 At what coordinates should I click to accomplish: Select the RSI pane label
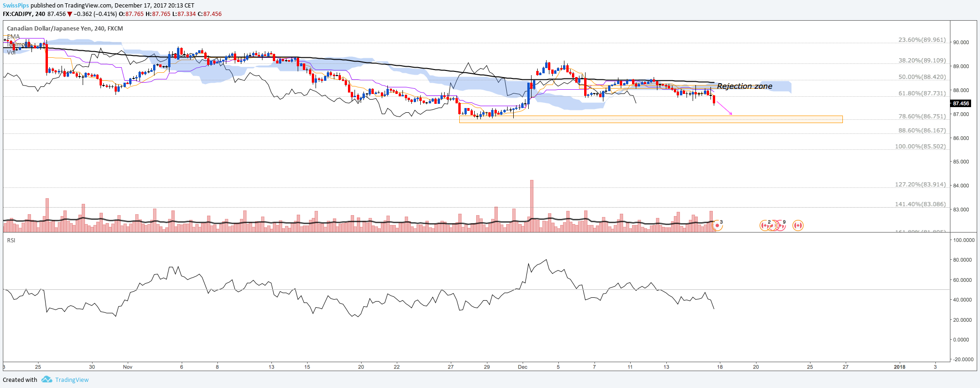pyautogui.click(x=11, y=241)
